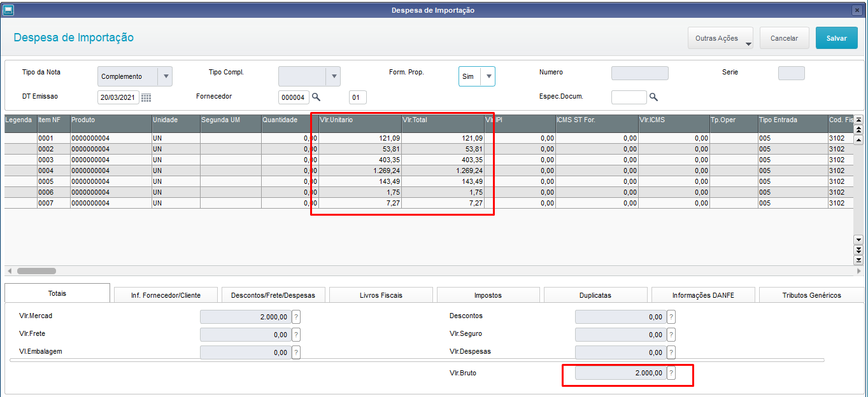Click the single up arrow of grid scrollbar
Image resolution: width=868 pixels, height=397 pixels.
tap(858, 139)
